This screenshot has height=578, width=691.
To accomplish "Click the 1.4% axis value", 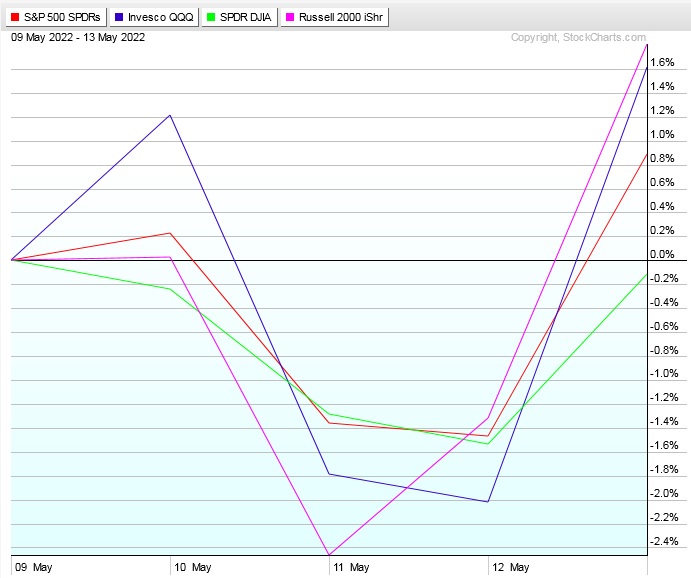I will pyautogui.click(x=662, y=86).
